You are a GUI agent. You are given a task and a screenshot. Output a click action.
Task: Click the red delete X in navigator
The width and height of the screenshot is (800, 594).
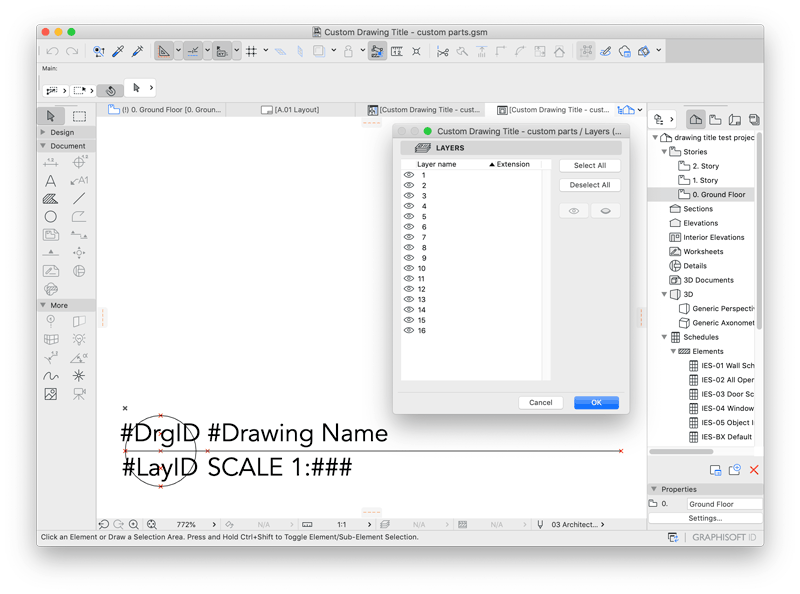point(754,470)
